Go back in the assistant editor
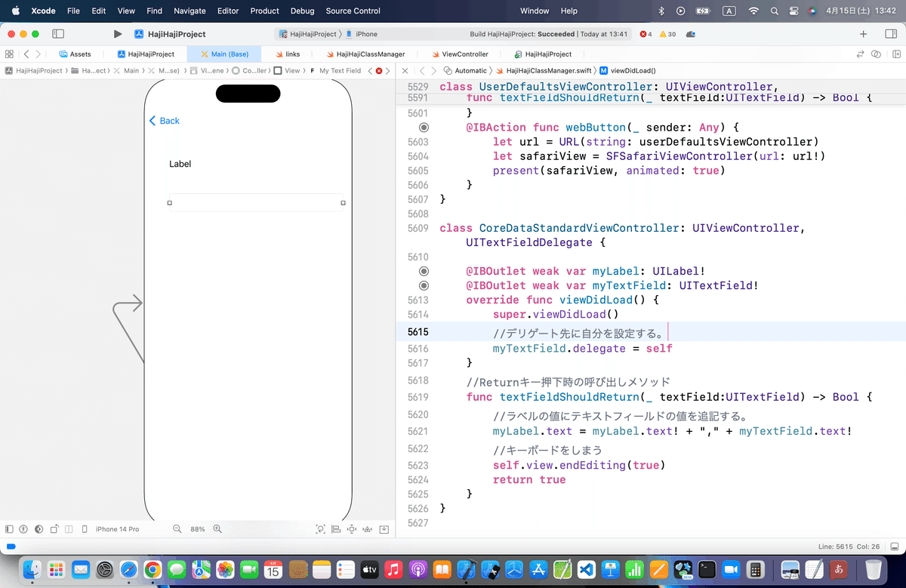Screen dimensions: 906x588 (422, 71)
